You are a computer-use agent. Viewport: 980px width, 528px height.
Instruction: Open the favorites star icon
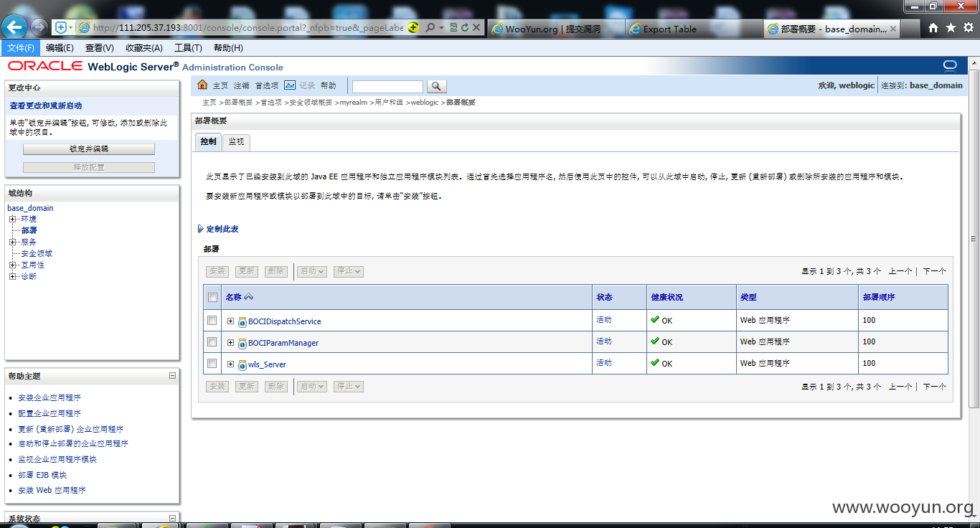click(x=951, y=27)
